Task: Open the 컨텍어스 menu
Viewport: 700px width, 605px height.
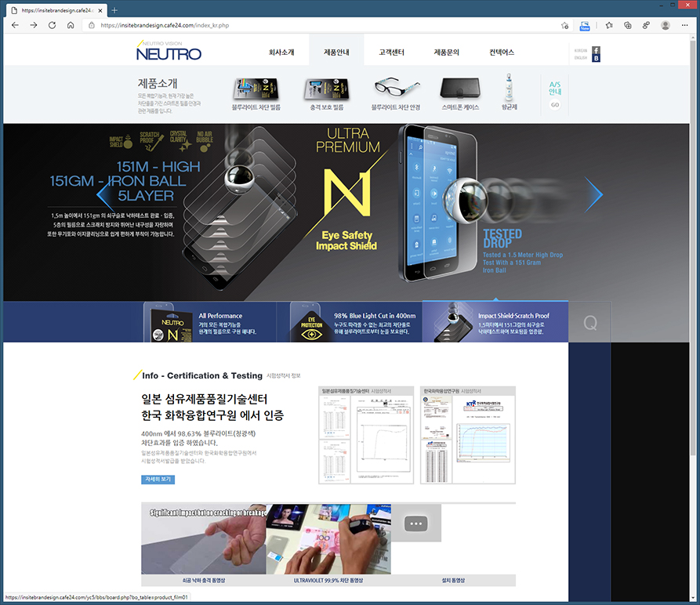Action: click(502, 53)
